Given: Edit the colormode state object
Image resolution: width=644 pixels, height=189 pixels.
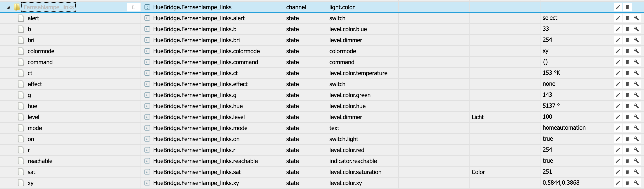Looking at the screenshot, I should coord(618,51).
